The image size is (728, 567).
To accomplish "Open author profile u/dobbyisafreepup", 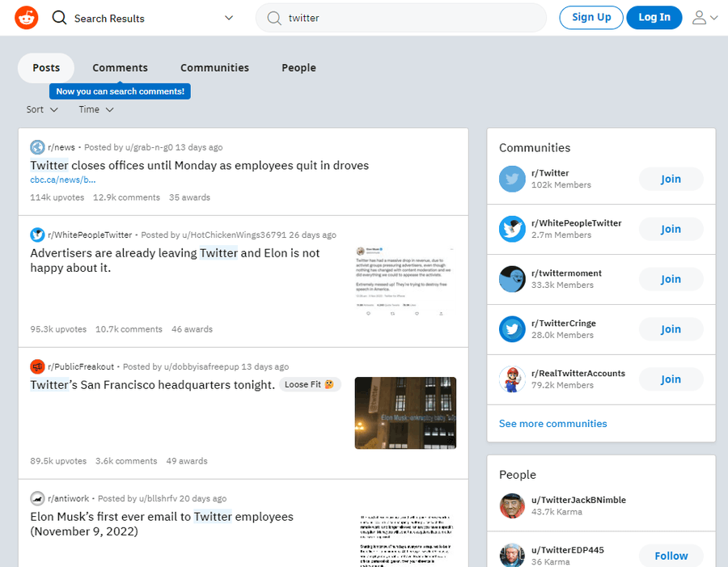I will 201,367.
